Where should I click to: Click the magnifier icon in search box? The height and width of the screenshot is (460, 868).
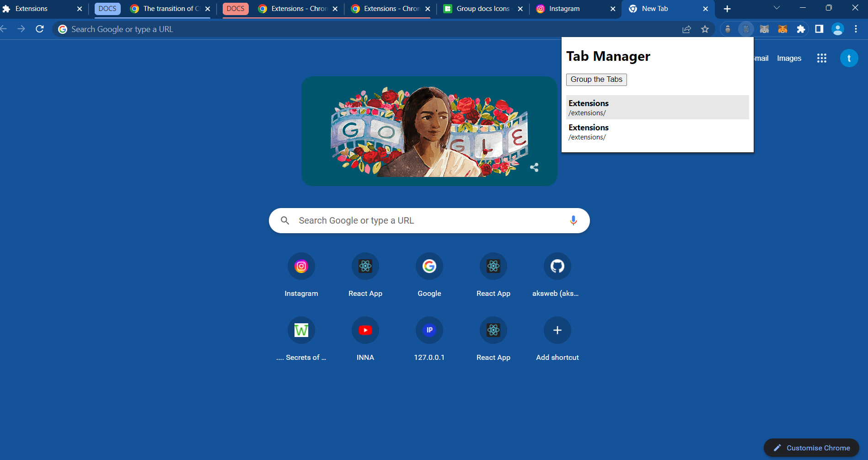[285, 220]
